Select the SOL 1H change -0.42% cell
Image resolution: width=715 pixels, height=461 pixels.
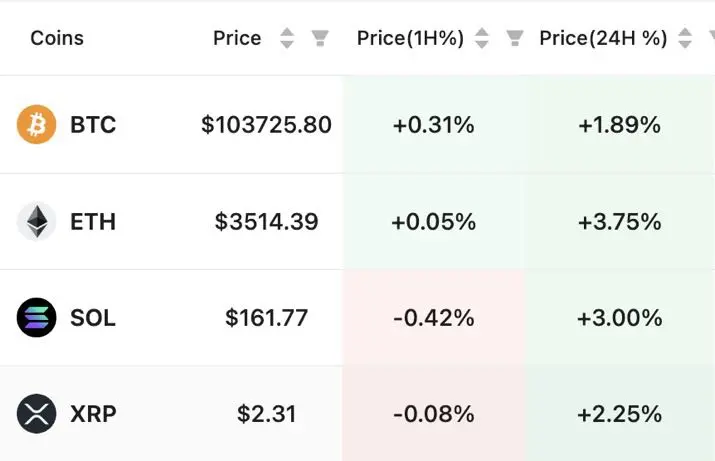point(433,318)
